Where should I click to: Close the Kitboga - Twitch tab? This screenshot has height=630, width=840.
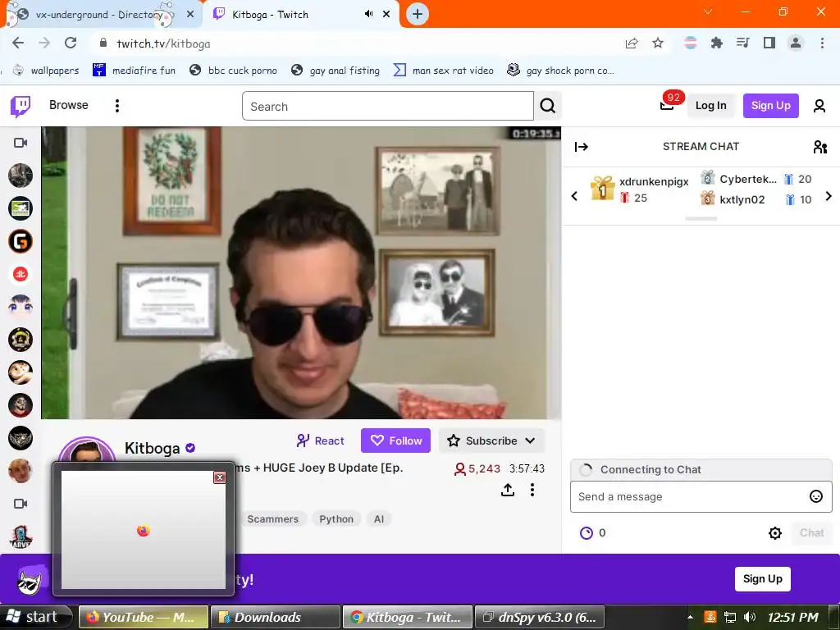pyautogui.click(x=386, y=14)
